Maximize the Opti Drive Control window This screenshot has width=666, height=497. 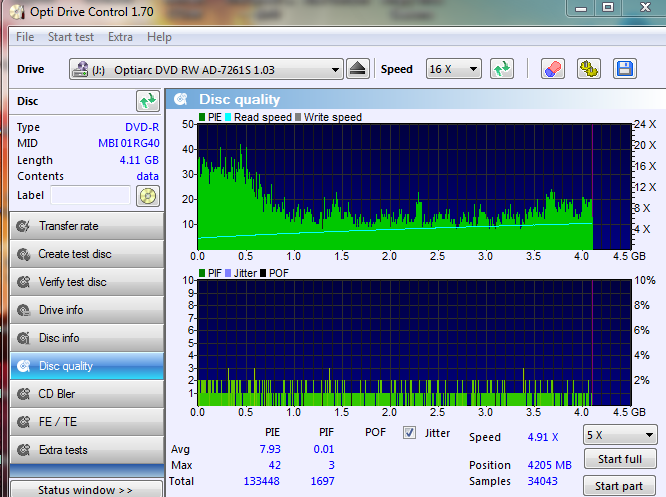tap(608, 8)
